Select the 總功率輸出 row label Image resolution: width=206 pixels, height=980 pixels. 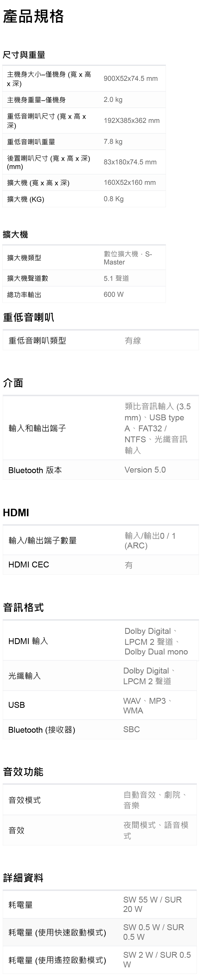click(24, 295)
